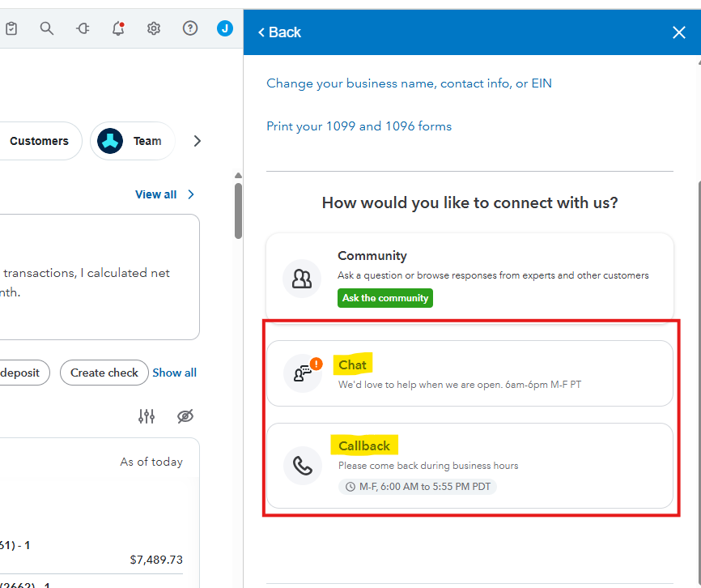Open the search magnifier in top bar
The height and width of the screenshot is (588, 701).
[47, 29]
